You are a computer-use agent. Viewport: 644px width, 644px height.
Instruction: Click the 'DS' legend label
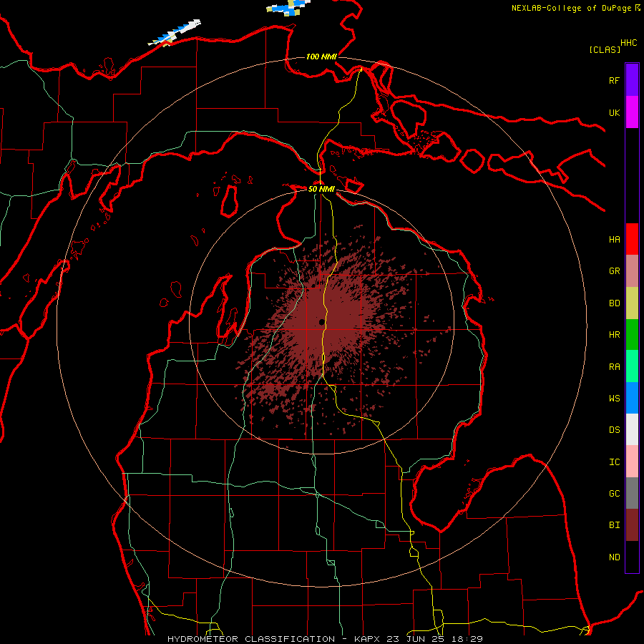(614, 429)
